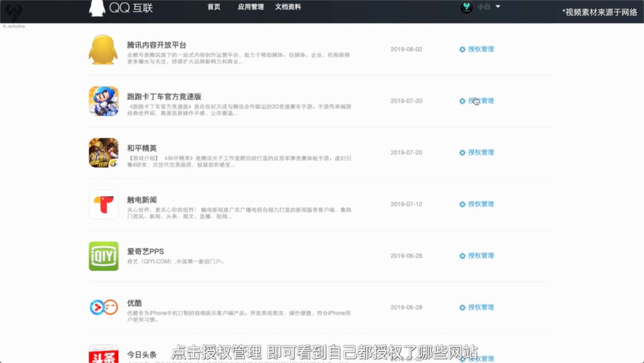This screenshot has height=363, width=644.
Task: Select the 跑跑卡丁车官方竞速版 title
Action: (164, 97)
